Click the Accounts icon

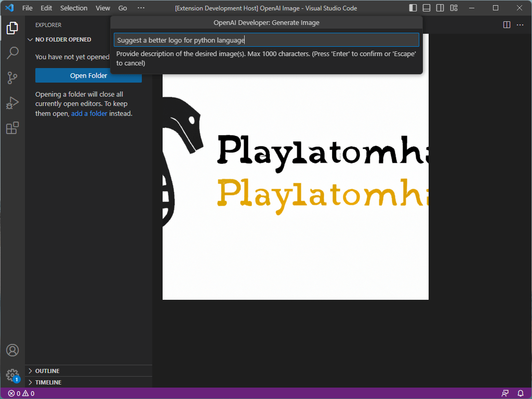[x=12, y=350]
